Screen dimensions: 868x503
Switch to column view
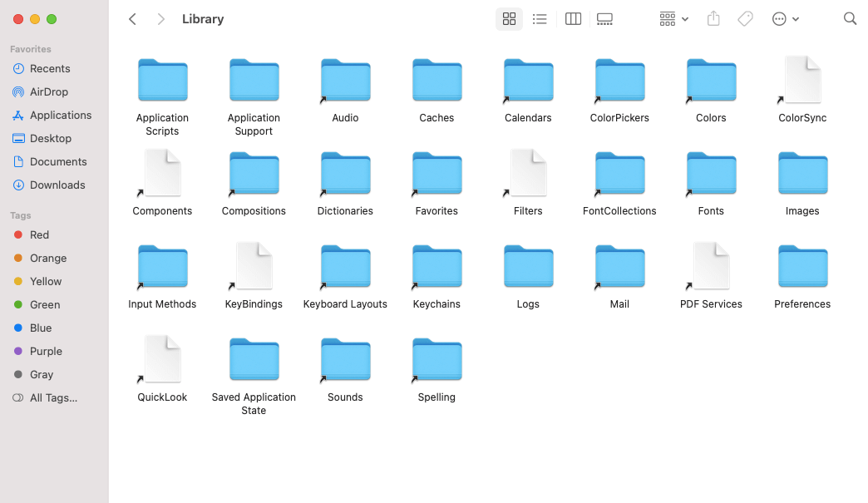(x=573, y=18)
